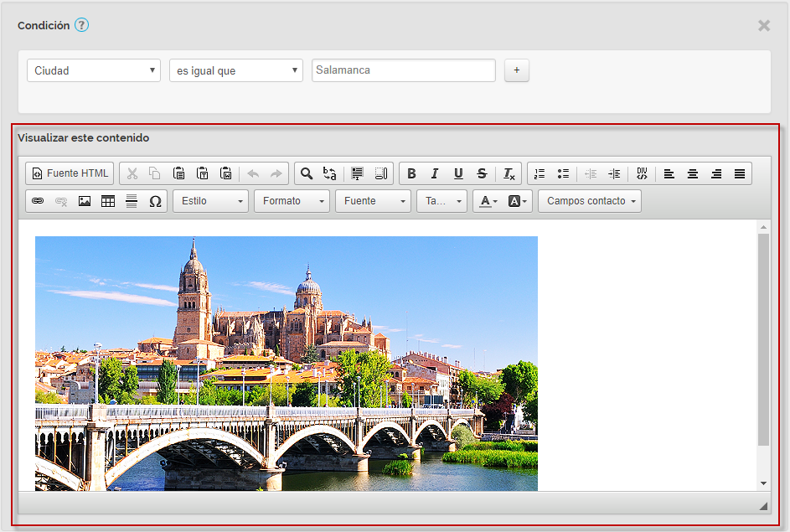The image size is (790, 532).
Task: Center align the text
Action: point(693,173)
